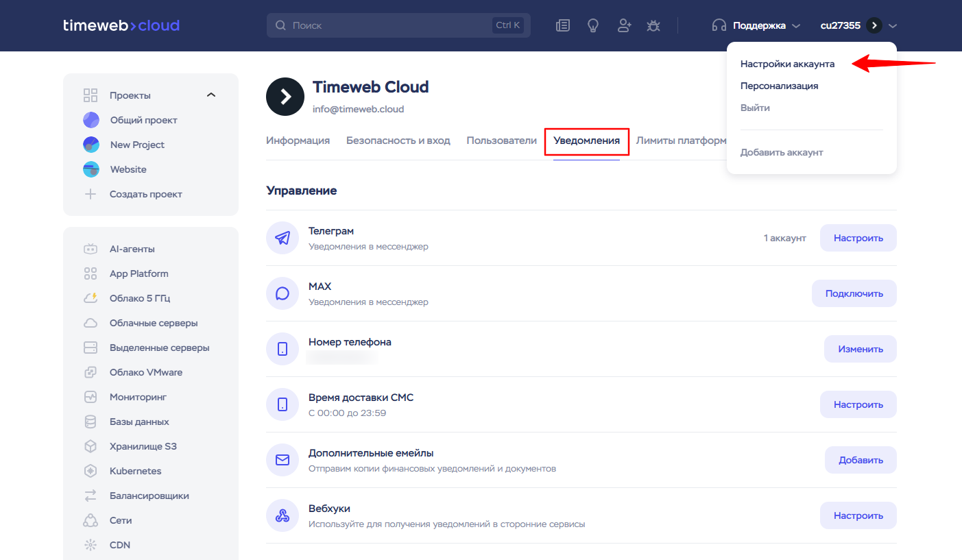The height and width of the screenshot is (560, 962).
Task: Click Подключить in the MAX row
Action: [x=854, y=293]
